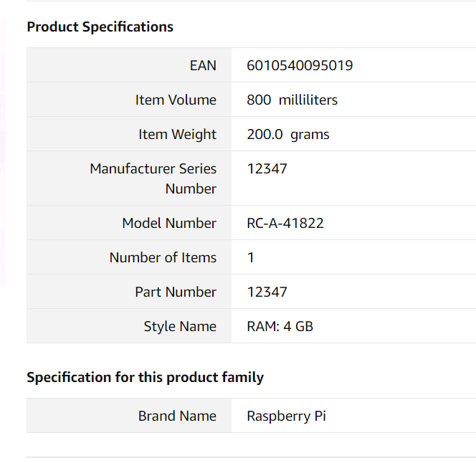The height and width of the screenshot is (458, 476).
Task: Select the Number of Items value 1
Action: pos(250,257)
